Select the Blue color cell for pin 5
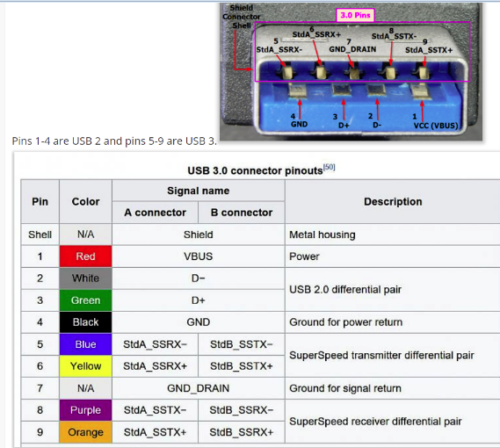The width and height of the screenshot is (500, 448). coord(85,344)
